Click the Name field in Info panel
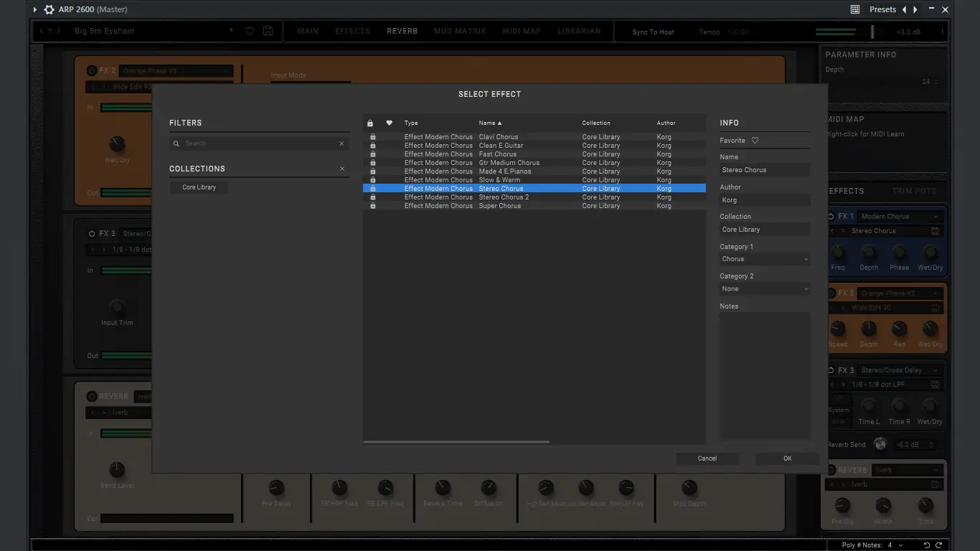The height and width of the screenshot is (551, 980). tap(765, 170)
